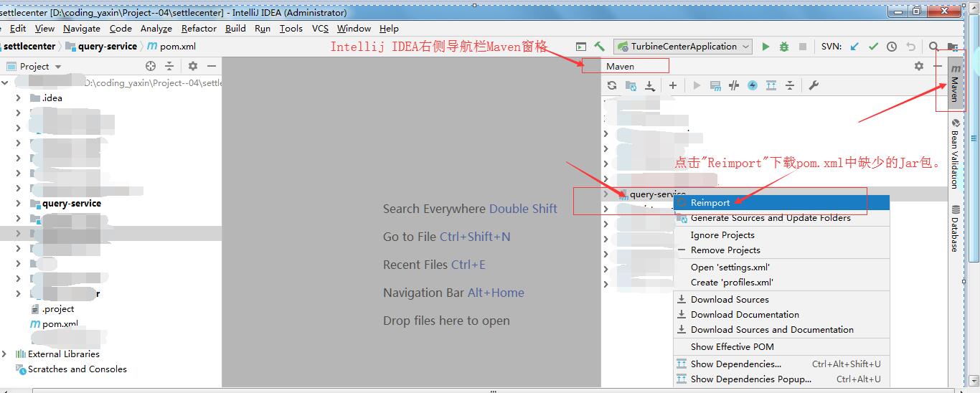Toggle Maven offline mode icon
Viewport: 980px width, 393px height.
[x=734, y=85]
